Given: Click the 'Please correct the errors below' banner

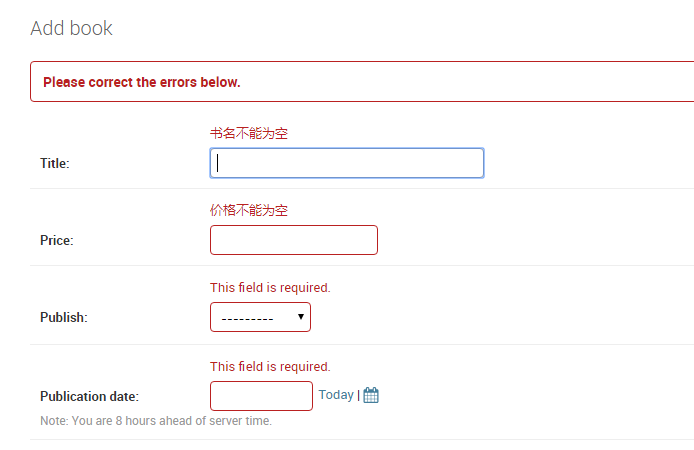Looking at the screenshot, I should [362, 82].
